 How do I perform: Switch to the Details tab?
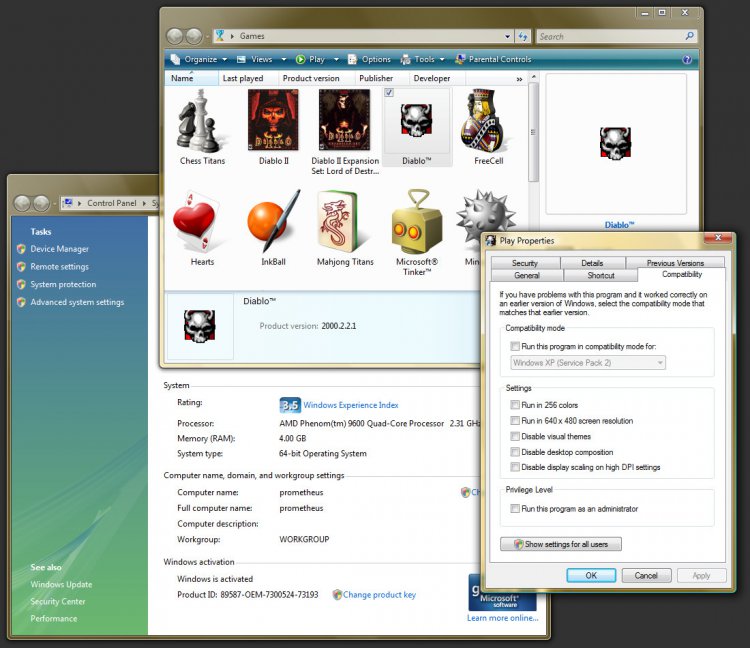[x=592, y=263]
